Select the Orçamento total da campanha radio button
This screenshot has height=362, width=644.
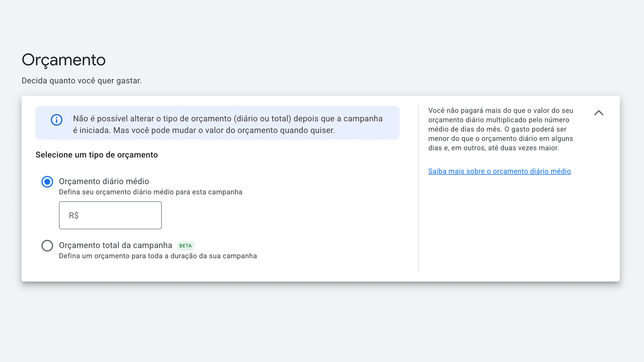click(x=47, y=246)
